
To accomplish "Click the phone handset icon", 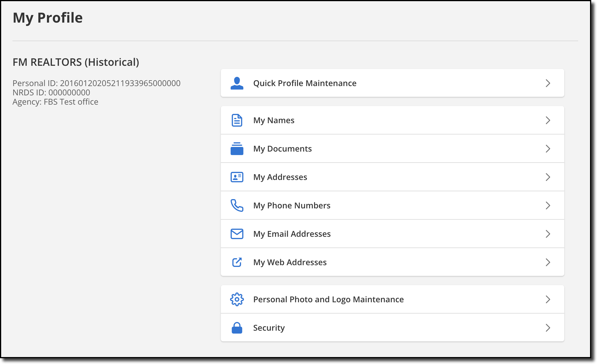I will click(237, 205).
